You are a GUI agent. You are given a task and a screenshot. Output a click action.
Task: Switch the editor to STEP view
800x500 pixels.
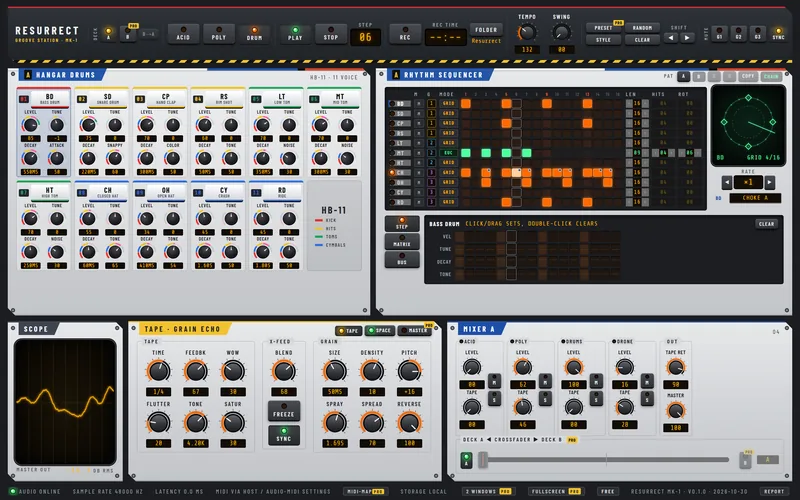[x=402, y=223]
